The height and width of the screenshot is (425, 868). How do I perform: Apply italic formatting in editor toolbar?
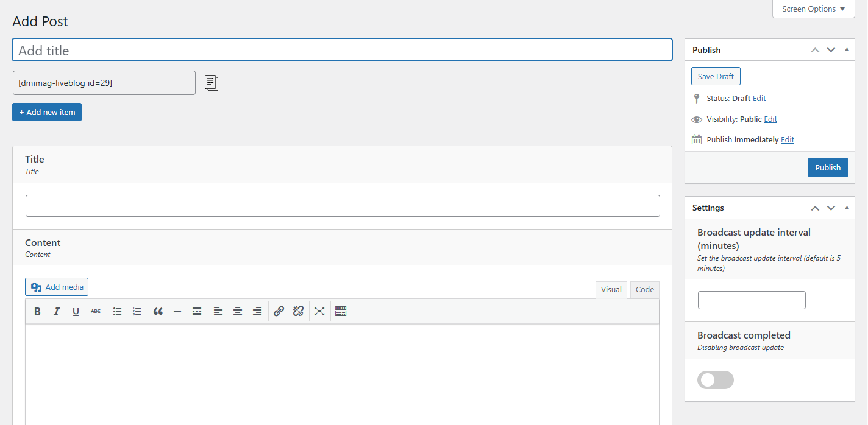coord(57,311)
